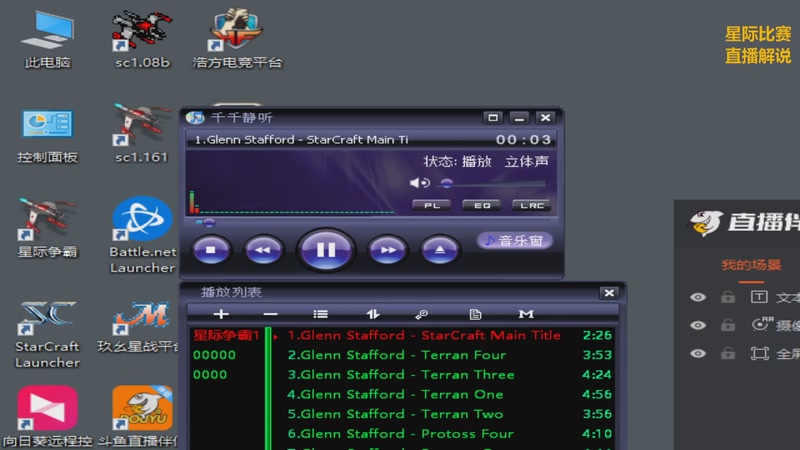
Task: Open the playlist play mode M icon
Action: tap(526, 314)
